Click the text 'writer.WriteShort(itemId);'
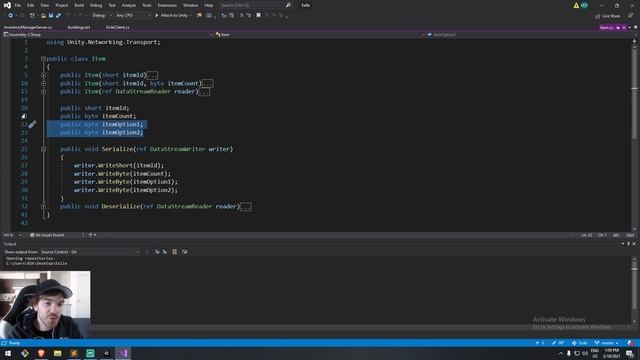The width and height of the screenshot is (640, 360). pos(118,165)
